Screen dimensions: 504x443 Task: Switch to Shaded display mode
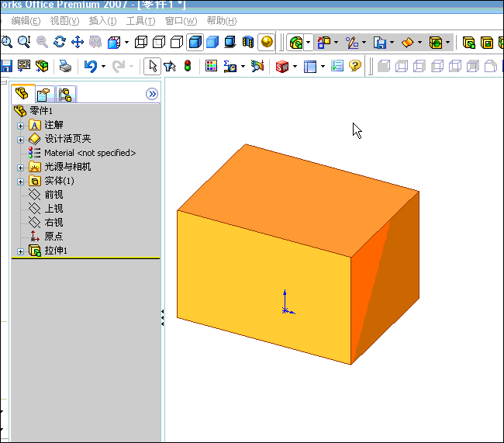(x=212, y=42)
